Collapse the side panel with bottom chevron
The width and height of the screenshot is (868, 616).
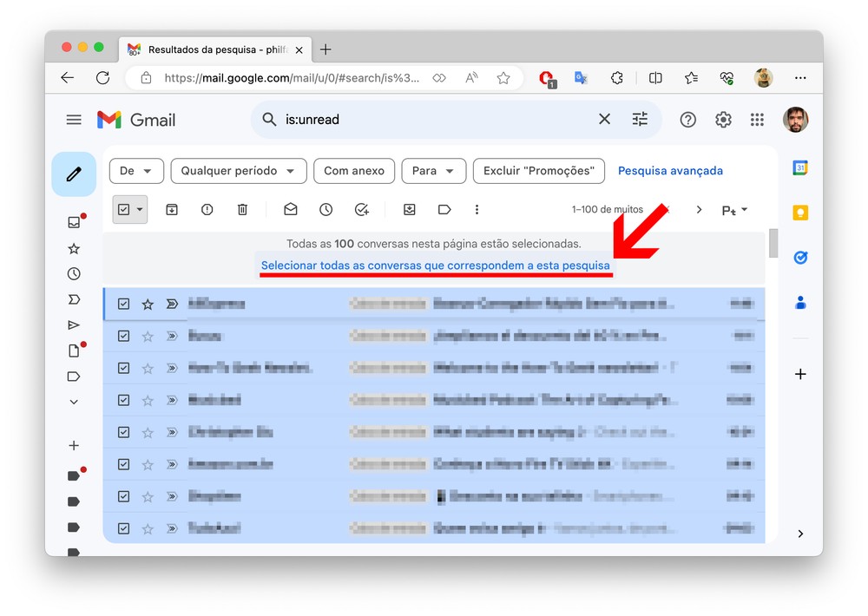[x=800, y=534]
